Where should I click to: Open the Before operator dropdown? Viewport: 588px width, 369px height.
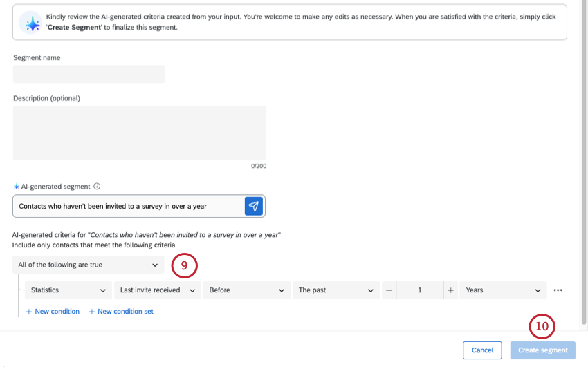[247, 290]
